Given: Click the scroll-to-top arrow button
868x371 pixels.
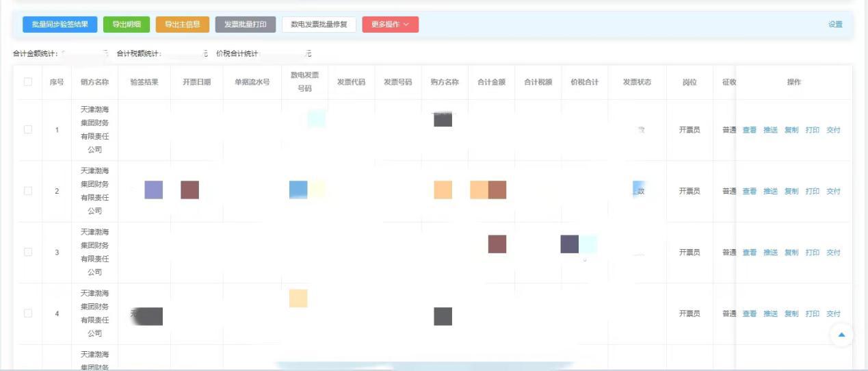Looking at the screenshot, I should point(841,335).
